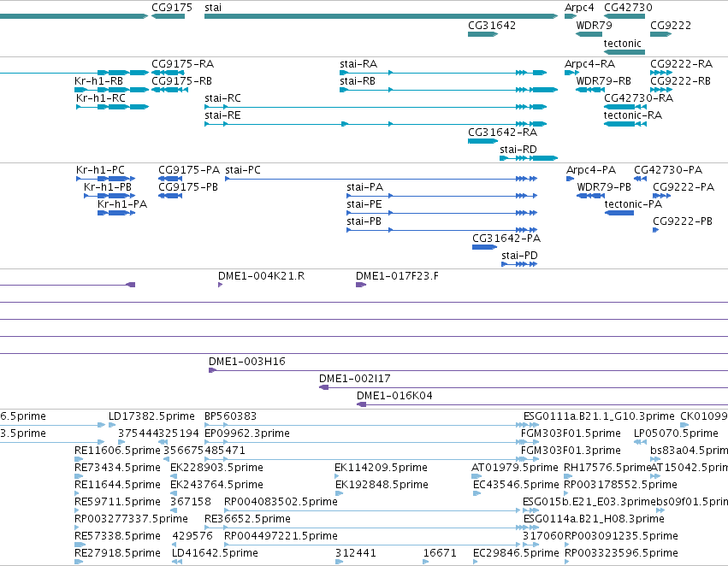Screen dimensions: 728x566
Task: Select protein stai-PC
Action: coord(382,179)
